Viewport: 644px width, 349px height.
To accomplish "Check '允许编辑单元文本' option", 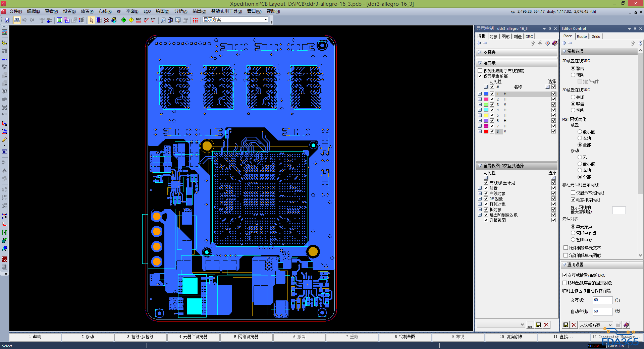I will point(566,248).
